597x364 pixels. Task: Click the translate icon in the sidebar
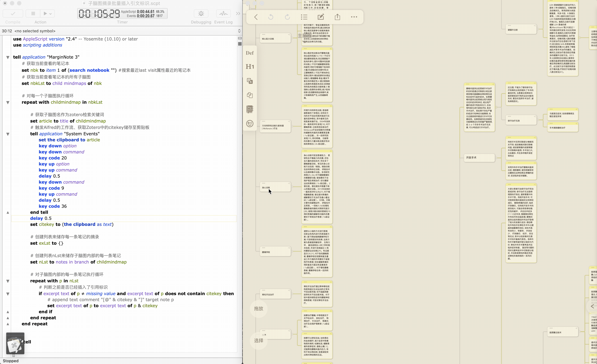tap(250, 81)
